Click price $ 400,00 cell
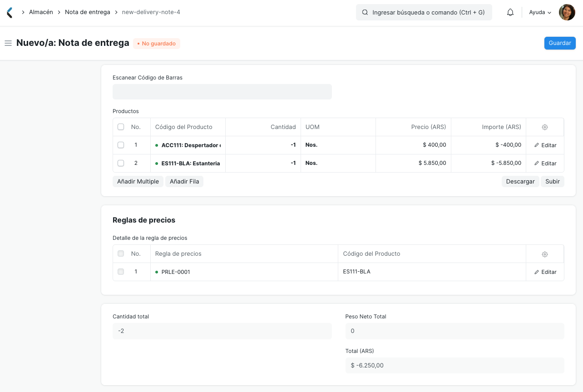583x392 pixels. [x=413, y=145]
